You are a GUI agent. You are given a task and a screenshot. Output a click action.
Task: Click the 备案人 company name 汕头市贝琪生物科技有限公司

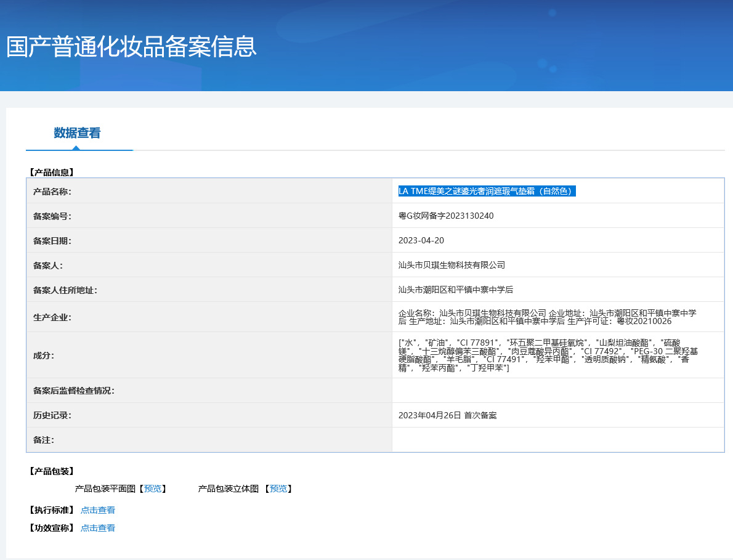pos(452,265)
